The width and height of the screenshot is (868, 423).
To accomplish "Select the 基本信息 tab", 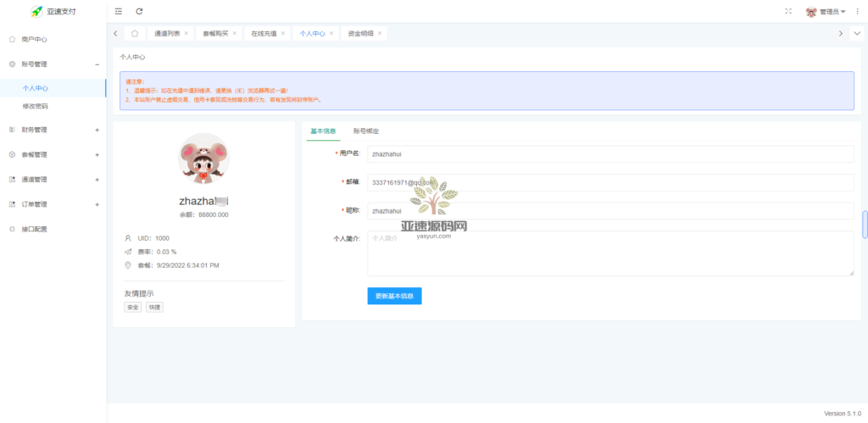I will pos(323,131).
